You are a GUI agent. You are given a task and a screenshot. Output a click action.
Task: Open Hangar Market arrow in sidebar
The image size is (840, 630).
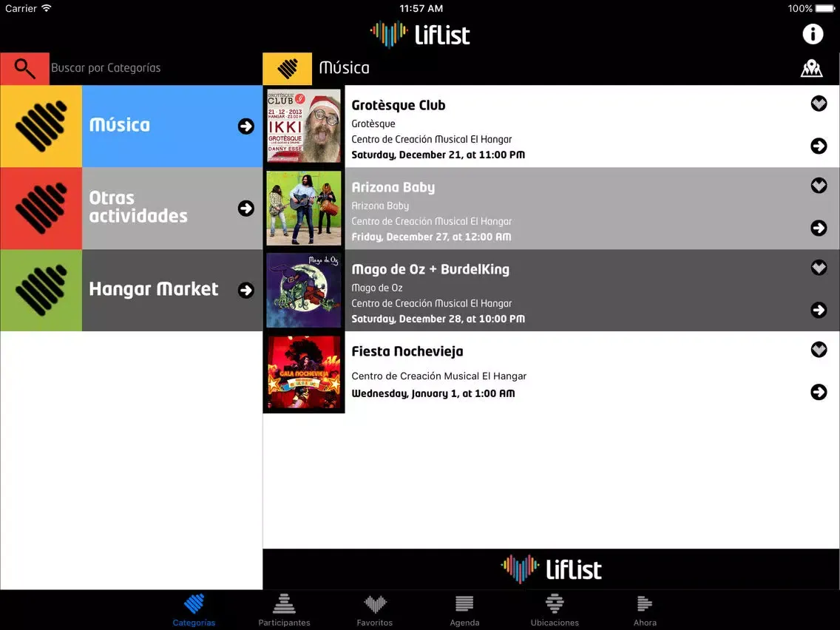click(246, 290)
